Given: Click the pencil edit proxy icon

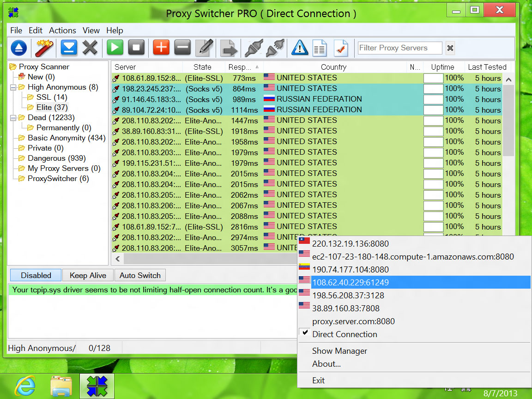Looking at the screenshot, I should (204, 48).
